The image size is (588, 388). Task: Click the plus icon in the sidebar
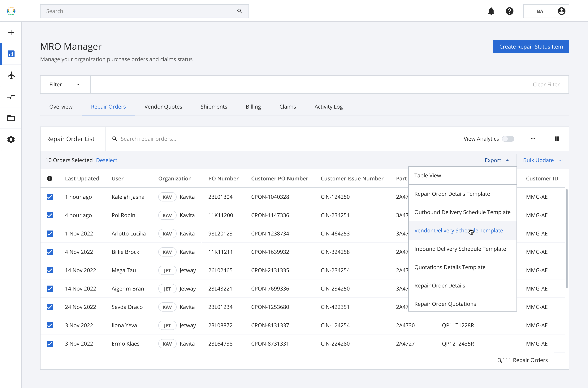(x=11, y=32)
